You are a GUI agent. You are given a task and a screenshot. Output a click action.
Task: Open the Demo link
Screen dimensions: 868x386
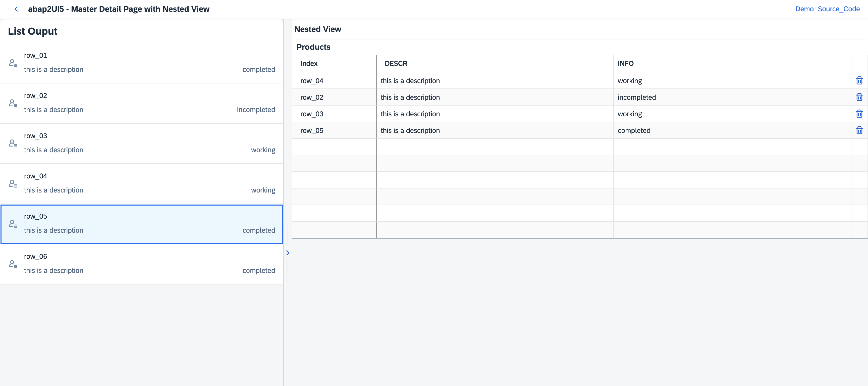tap(804, 9)
